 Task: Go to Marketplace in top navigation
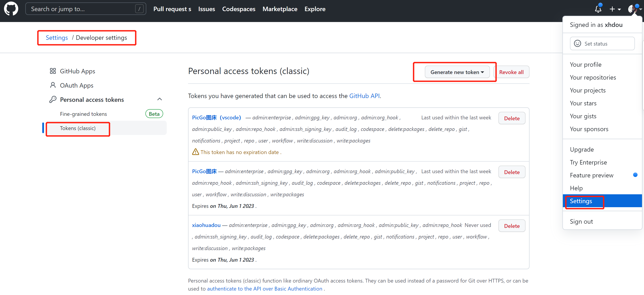tap(280, 9)
